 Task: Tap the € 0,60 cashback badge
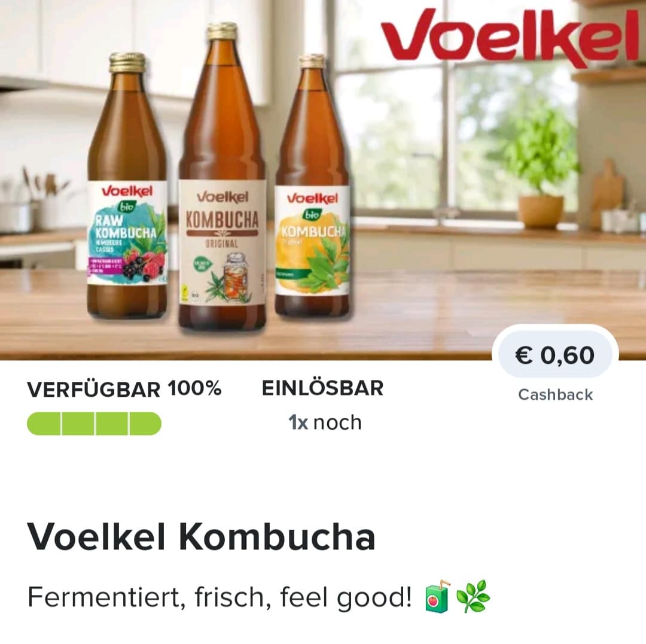554,355
